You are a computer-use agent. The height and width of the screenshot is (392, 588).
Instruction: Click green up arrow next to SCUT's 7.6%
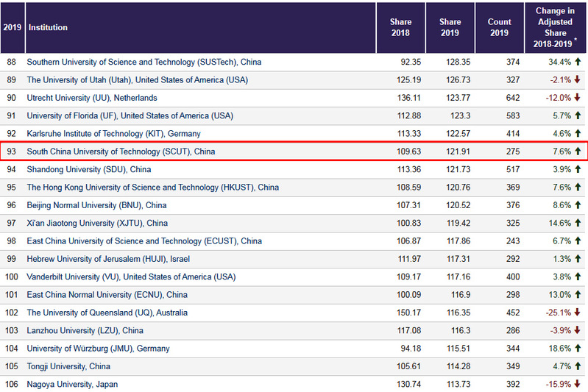coord(578,152)
